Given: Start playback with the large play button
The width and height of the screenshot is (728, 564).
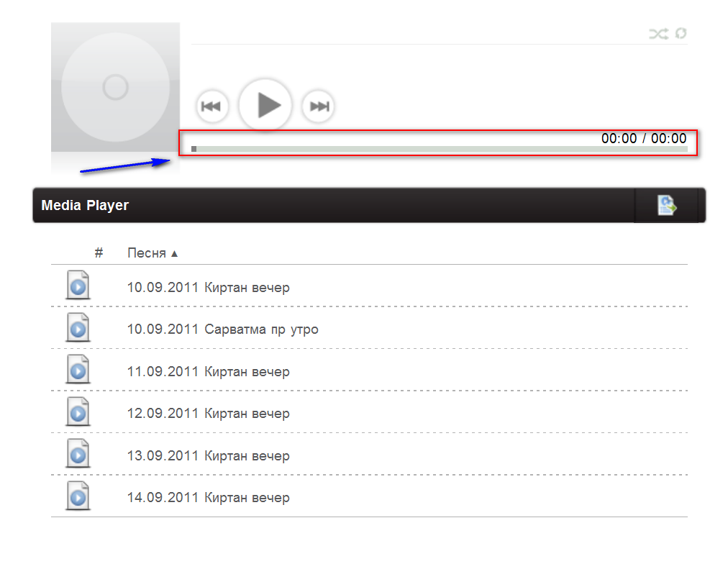Looking at the screenshot, I should click(265, 105).
